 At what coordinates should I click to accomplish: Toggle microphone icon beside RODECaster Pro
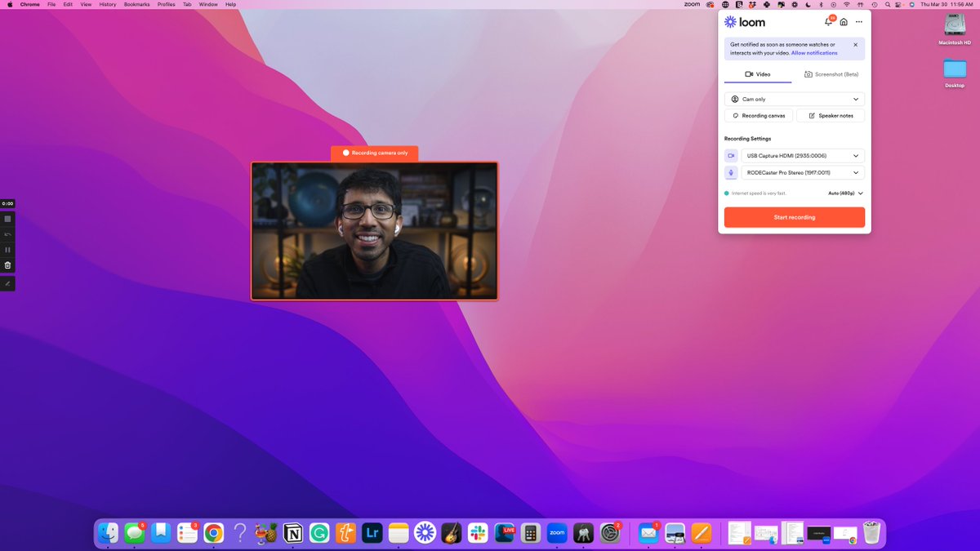coord(731,173)
